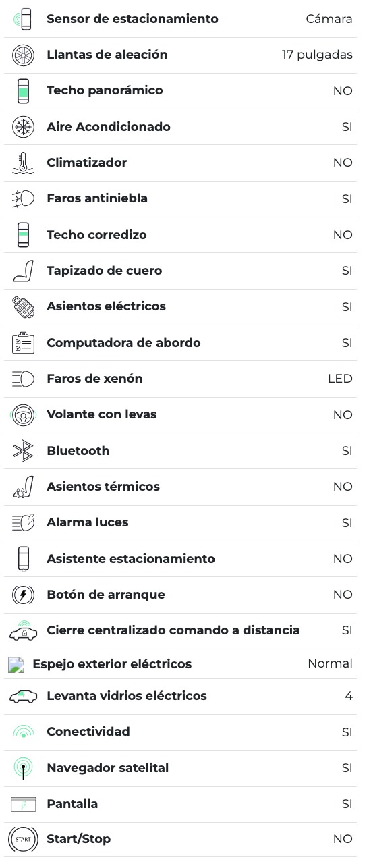Viewport: 371px width, 868px height.
Task: Select the Techo panorámico label
Action: [x=105, y=90]
